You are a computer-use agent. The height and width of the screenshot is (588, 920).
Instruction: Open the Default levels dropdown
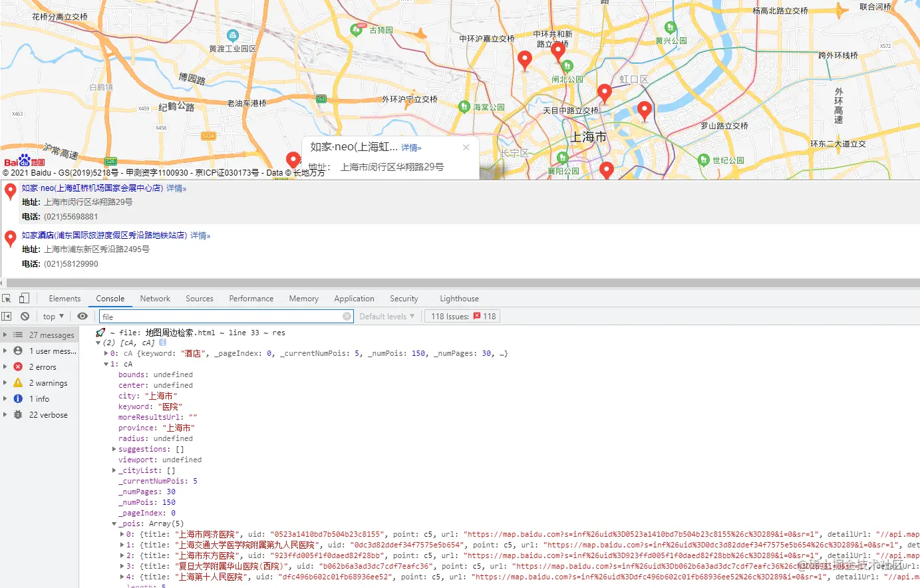(387, 317)
